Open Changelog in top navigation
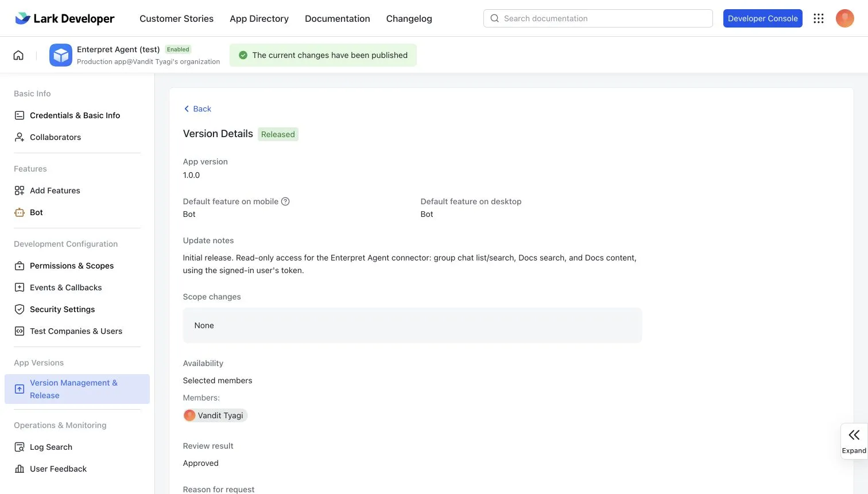The width and height of the screenshot is (868, 494). click(409, 18)
